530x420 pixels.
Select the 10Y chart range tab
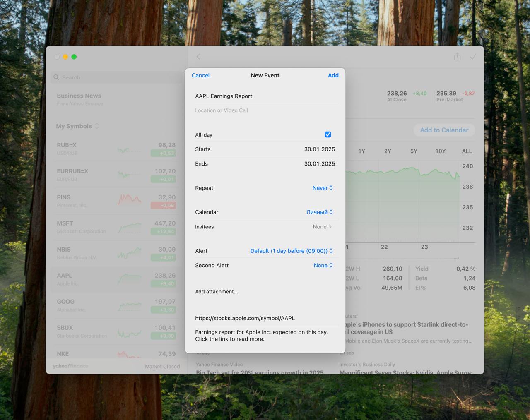(x=441, y=151)
